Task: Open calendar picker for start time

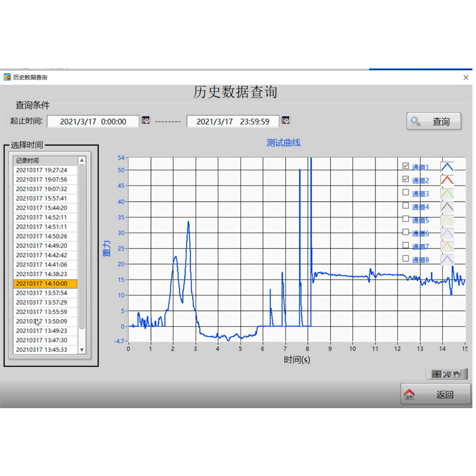Action: pos(146,120)
